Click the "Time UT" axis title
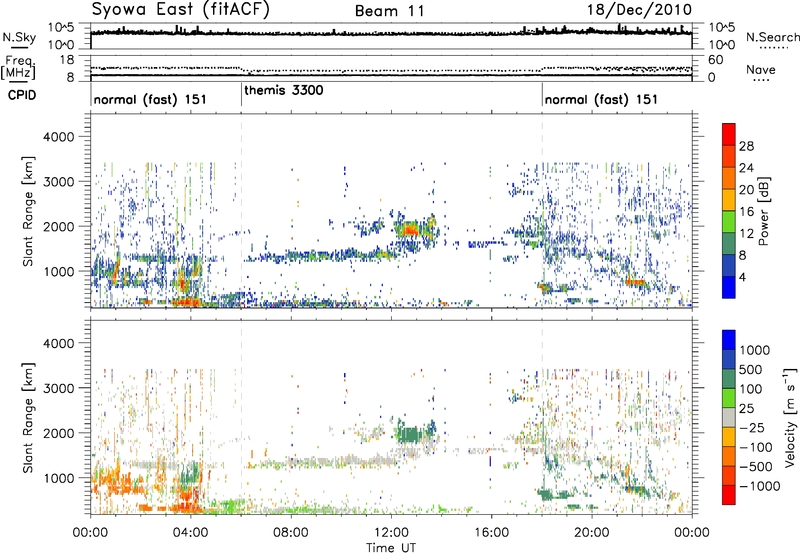The height and width of the screenshot is (554, 800). [391, 548]
